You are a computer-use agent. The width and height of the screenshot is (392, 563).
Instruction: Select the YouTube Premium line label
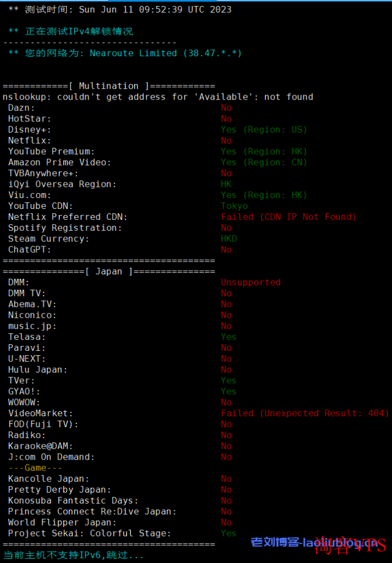click(x=51, y=152)
